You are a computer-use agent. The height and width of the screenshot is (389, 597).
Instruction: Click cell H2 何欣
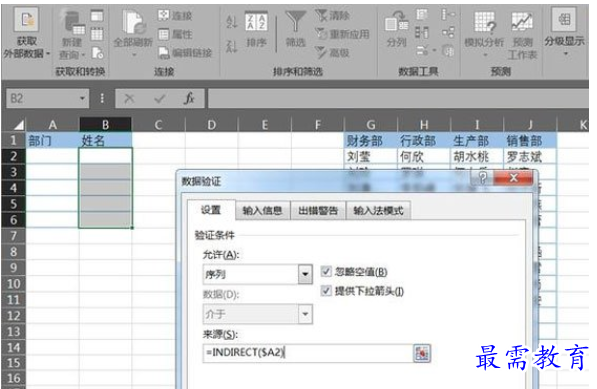(x=424, y=156)
